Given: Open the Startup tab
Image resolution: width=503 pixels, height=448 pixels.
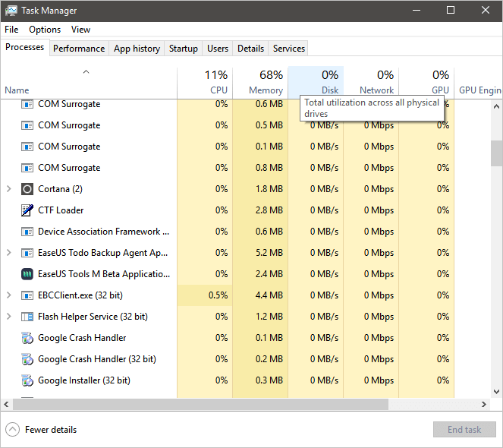Looking at the screenshot, I should click(183, 49).
